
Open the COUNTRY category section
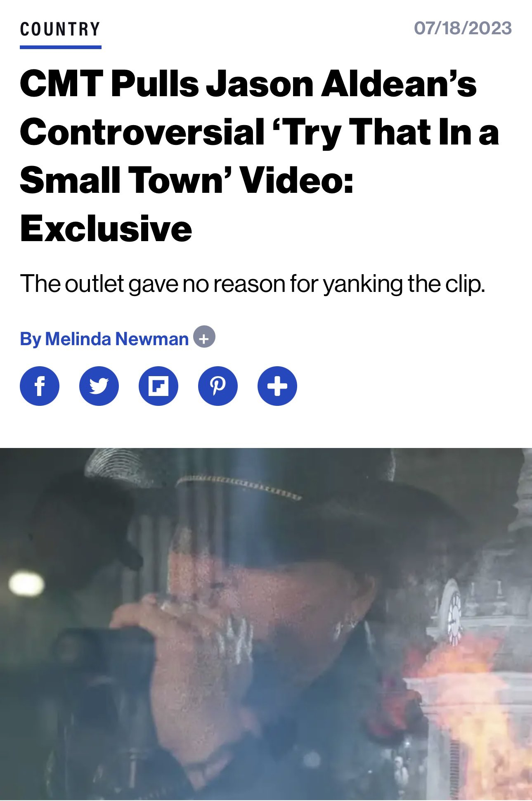60,30
